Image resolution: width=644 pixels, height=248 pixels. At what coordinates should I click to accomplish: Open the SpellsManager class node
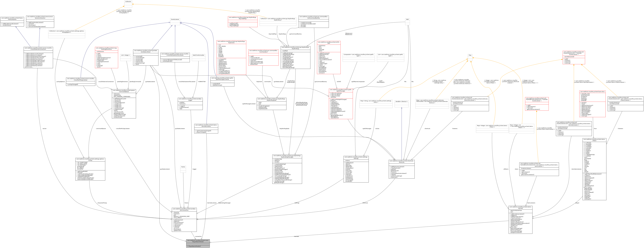point(341,104)
